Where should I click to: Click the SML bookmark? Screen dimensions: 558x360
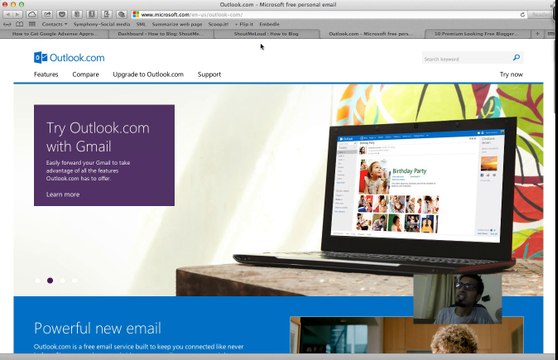pyautogui.click(x=141, y=24)
